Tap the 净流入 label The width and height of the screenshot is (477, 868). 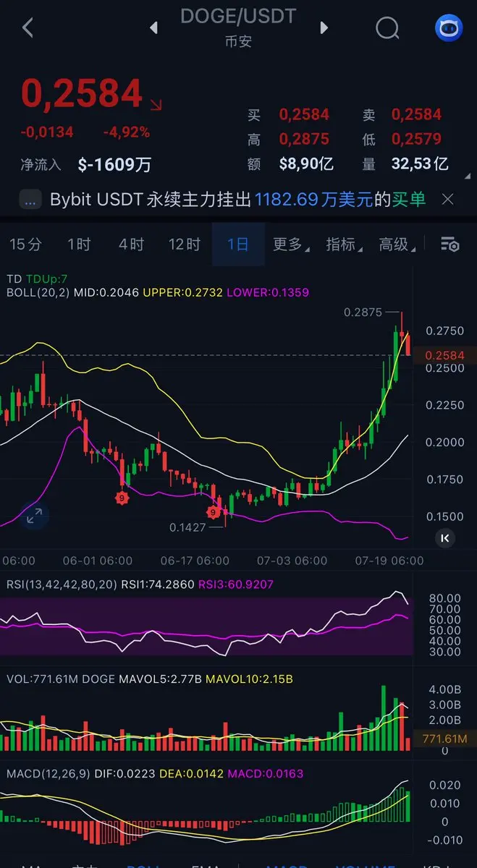tap(41, 164)
